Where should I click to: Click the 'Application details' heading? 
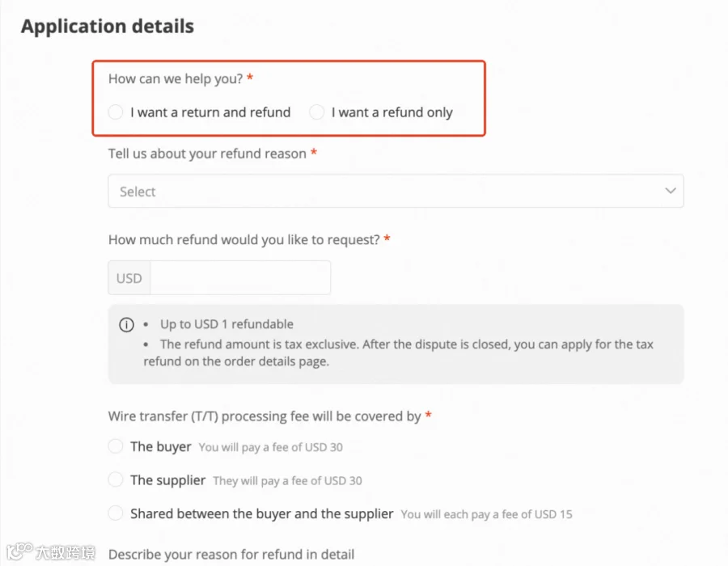coord(108,26)
